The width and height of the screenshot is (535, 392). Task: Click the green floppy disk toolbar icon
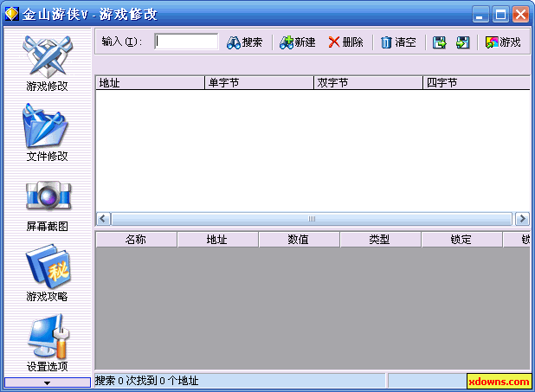click(462, 42)
